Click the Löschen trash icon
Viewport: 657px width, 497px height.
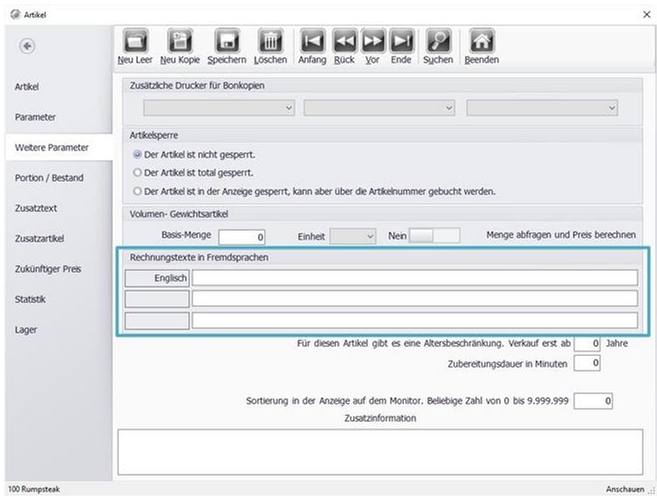pos(271,41)
